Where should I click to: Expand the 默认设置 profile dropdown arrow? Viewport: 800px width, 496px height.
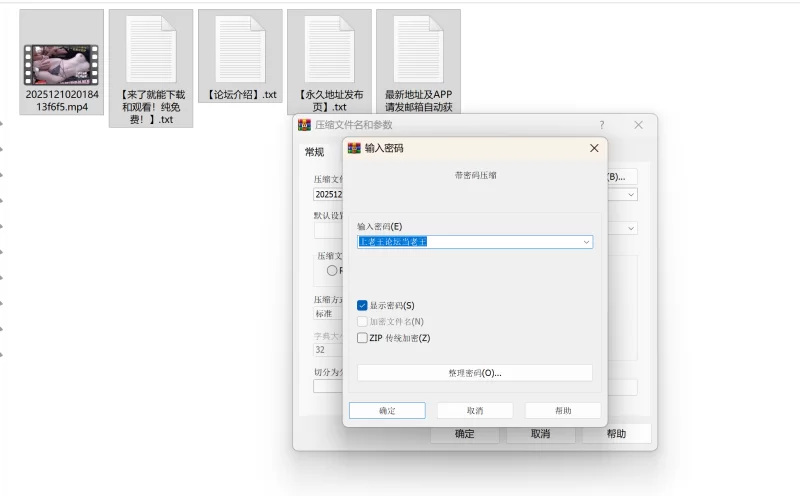[631, 229]
